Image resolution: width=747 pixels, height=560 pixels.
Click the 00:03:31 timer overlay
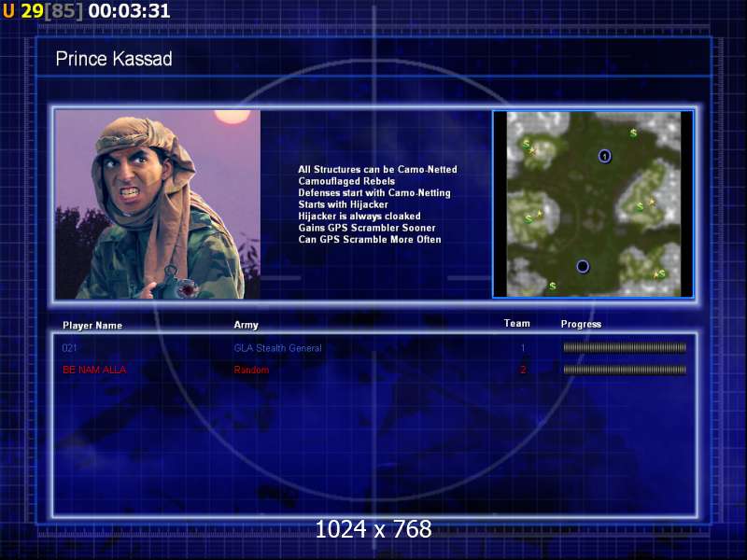129,11
